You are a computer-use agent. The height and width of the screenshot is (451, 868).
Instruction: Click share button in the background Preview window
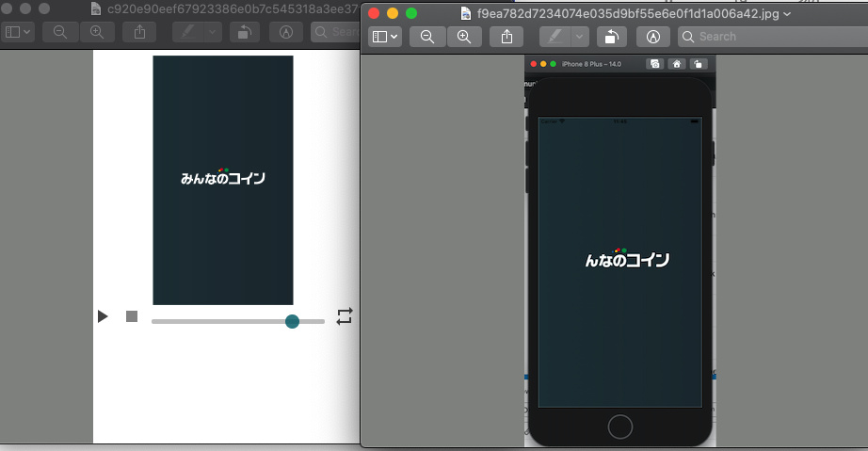(139, 32)
